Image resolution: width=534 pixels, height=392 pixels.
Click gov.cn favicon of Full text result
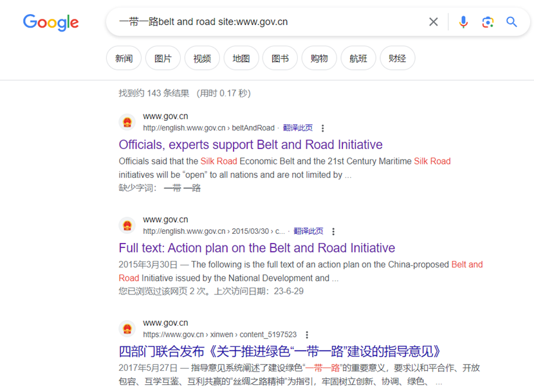[x=127, y=226]
